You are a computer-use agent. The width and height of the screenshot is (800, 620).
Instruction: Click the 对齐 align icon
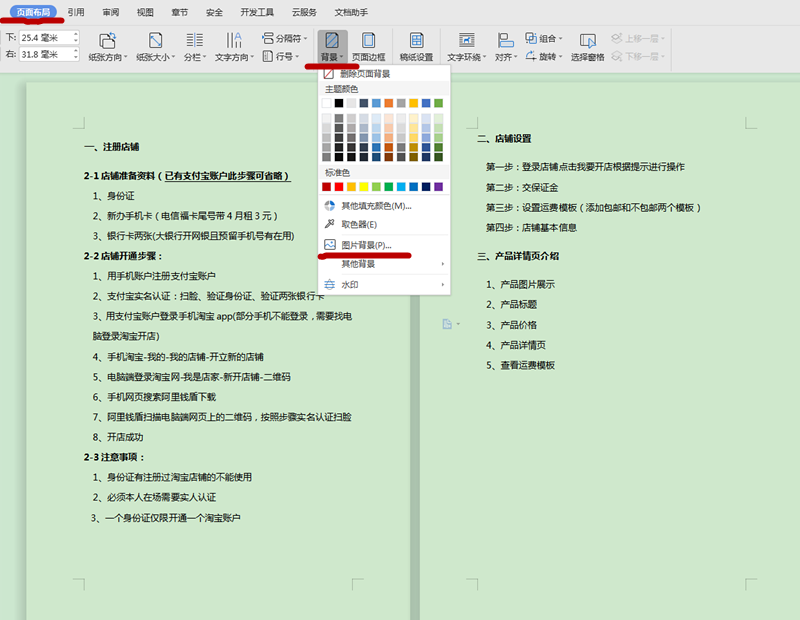505,40
